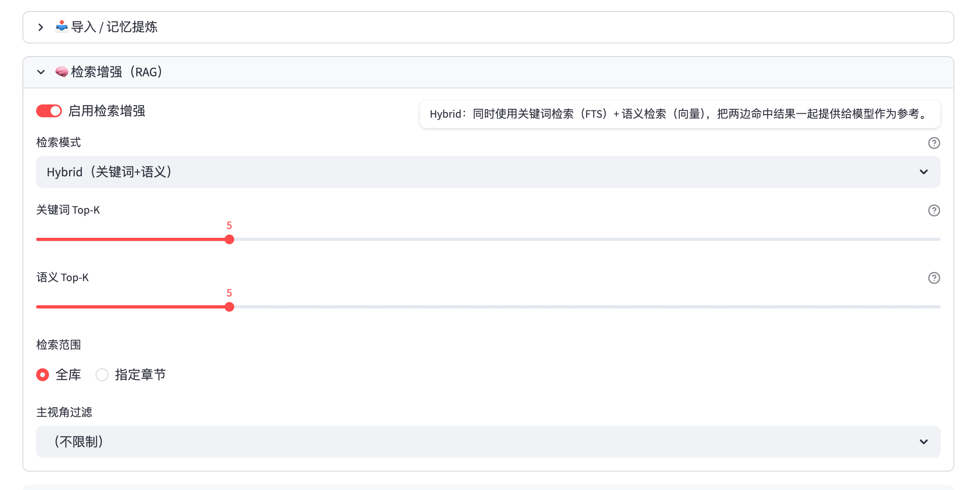Click the Hybrid tooltip description text
The height and width of the screenshot is (490, 980).
pyautogui.click(x=679, y=114)
